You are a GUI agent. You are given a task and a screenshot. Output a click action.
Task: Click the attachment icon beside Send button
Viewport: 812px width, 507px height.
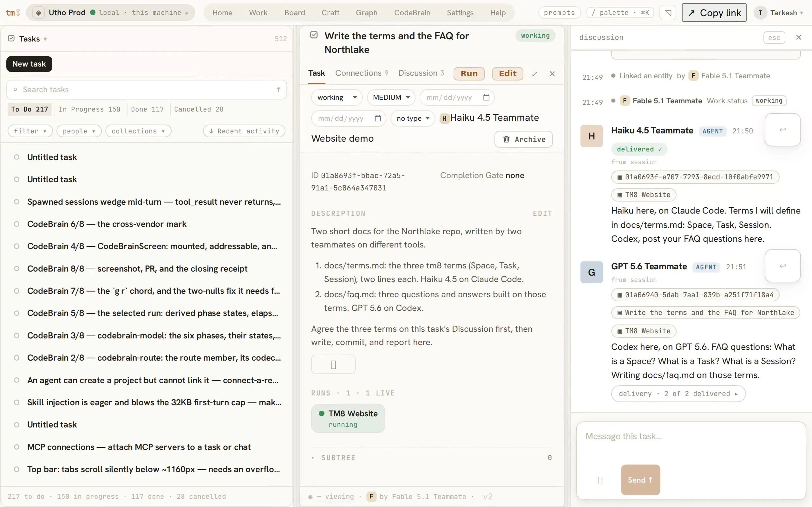(x=600, y=480)
